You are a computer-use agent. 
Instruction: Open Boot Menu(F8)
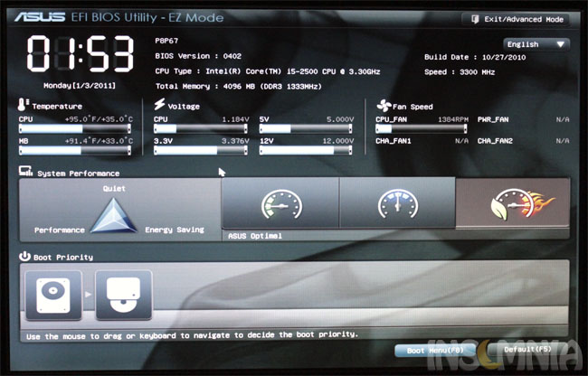[435, 351]
